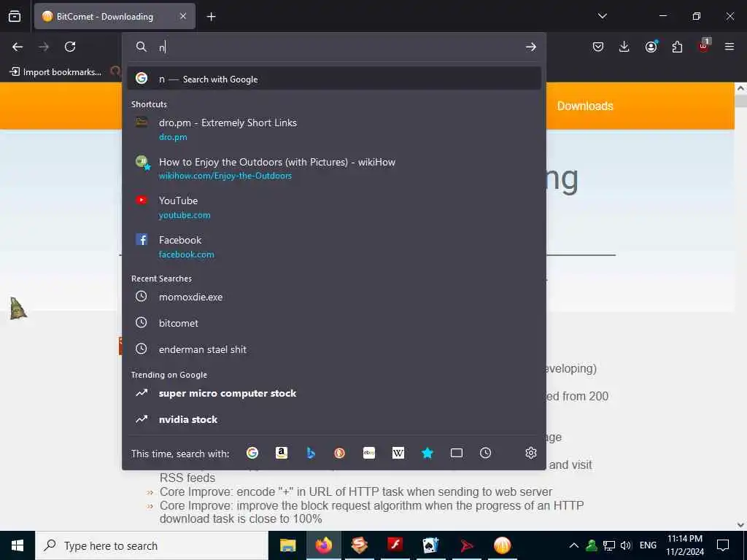
Task: Search in History clock icon
Action: coord(485,453)
